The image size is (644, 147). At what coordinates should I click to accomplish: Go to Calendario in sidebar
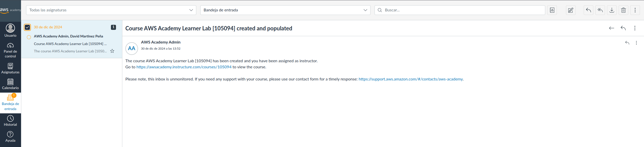(10, 84)
